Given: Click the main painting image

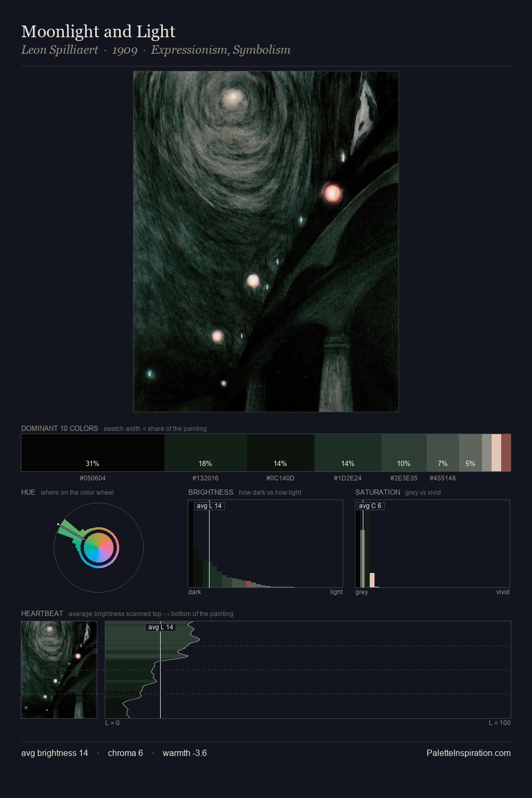Looking at the screenshot, I should 266,242.
